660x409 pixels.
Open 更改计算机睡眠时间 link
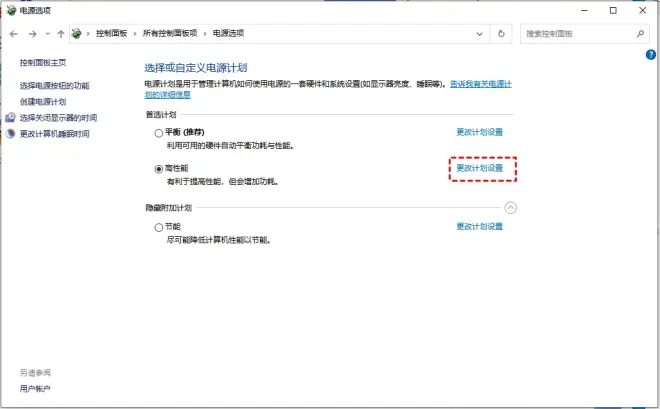(x=55, y=134)
